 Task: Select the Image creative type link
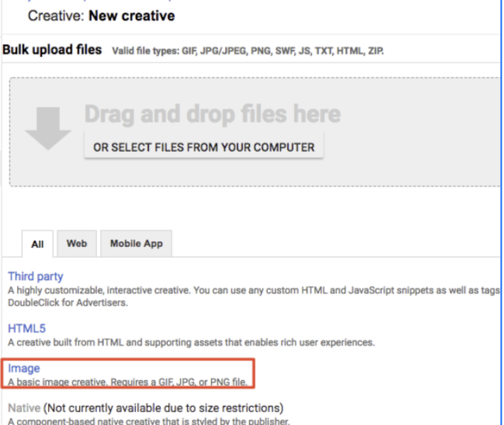(x=24, y=368)
